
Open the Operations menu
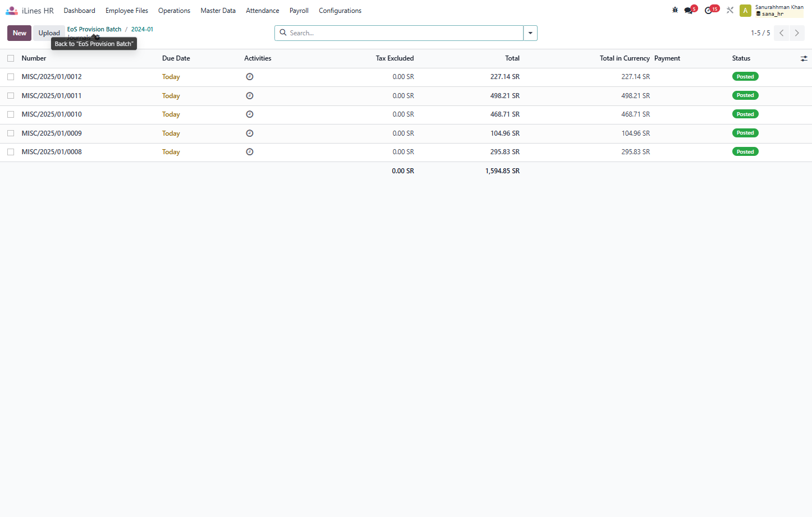tap(174, 11)
